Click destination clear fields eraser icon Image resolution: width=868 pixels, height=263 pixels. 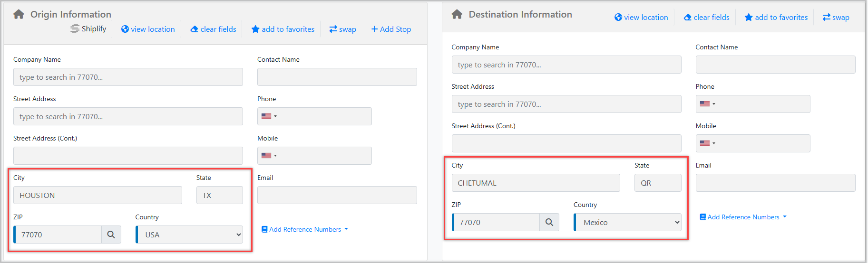(687, 18)
